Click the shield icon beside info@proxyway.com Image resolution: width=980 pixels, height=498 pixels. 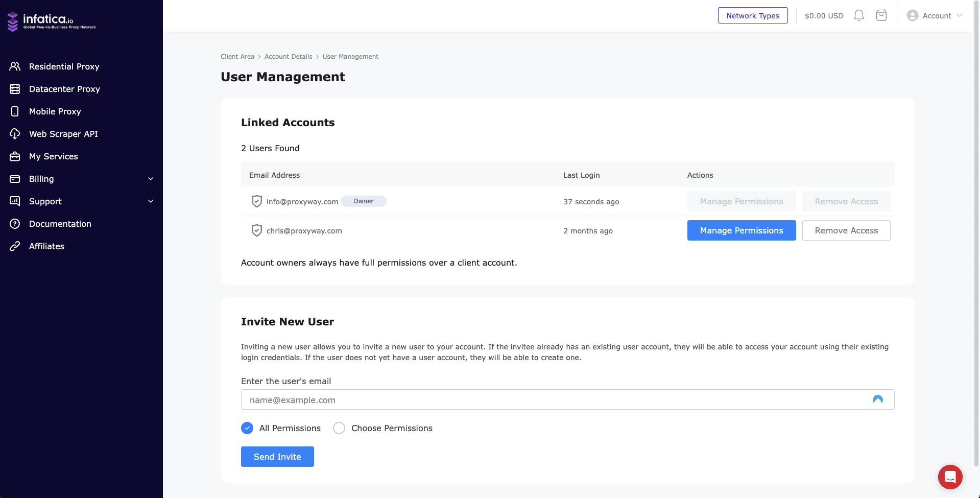pyautogui.click(x=257, y=201)
